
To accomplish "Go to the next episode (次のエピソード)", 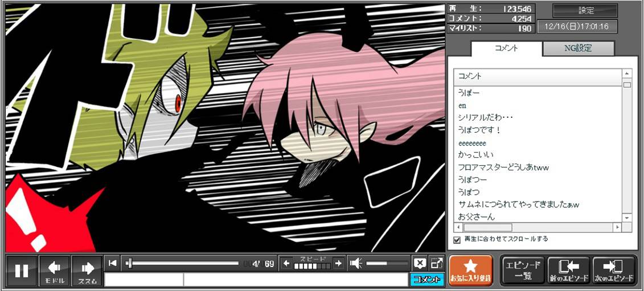I will click(x=614, y=270).
